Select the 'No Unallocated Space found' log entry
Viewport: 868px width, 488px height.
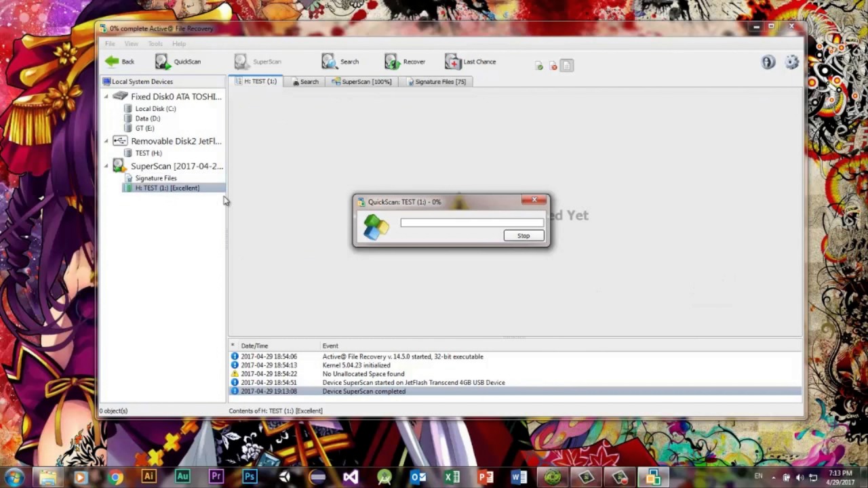tap(515, 374)
